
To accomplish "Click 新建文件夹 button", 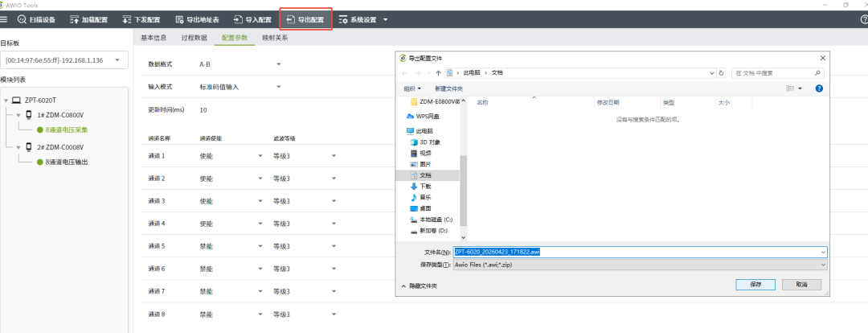I will click(448, 88).
